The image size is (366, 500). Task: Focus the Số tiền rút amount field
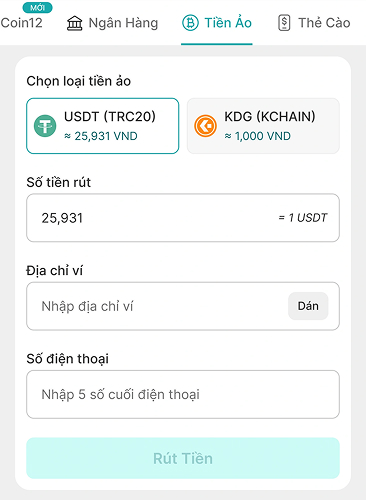point(183,218)
